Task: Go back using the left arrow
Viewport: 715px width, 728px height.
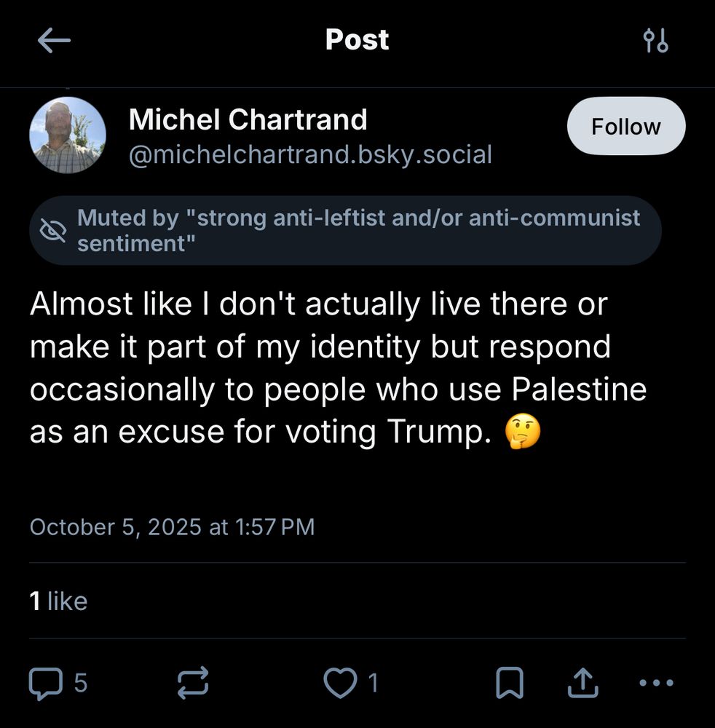Action: 53,41
